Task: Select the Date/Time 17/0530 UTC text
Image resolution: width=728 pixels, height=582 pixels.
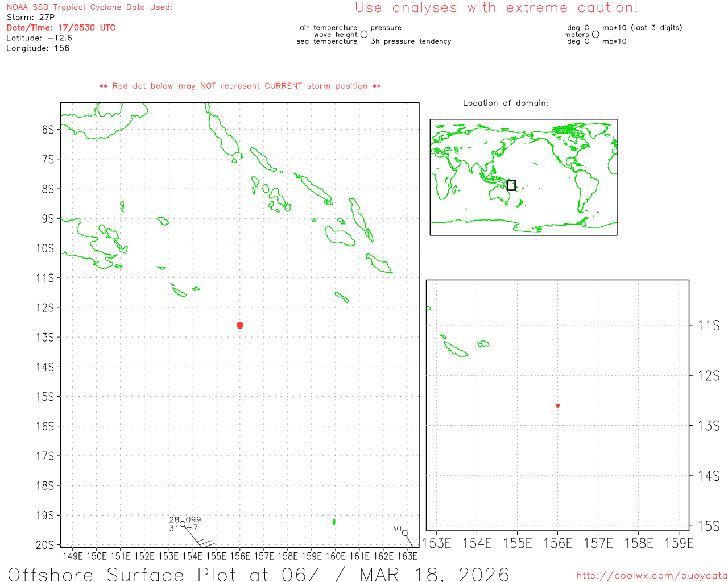Action: (x=61, y=28)
